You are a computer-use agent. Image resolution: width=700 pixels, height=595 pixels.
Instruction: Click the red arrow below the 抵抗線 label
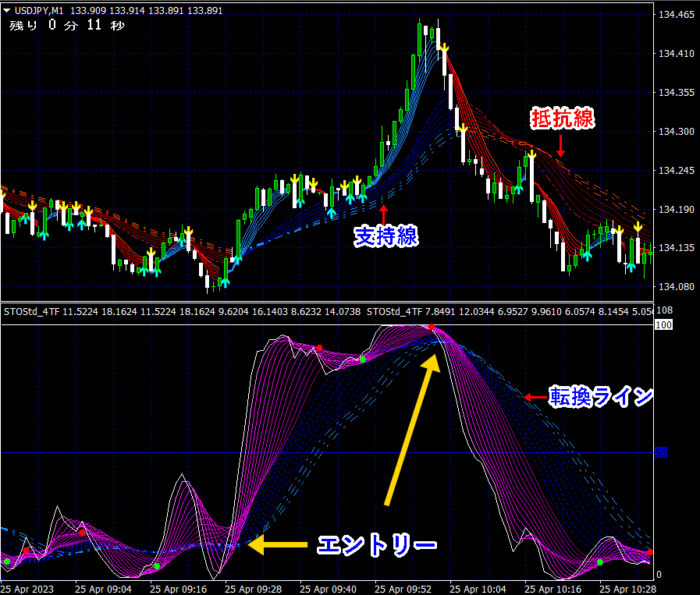[x=560, y=144]
